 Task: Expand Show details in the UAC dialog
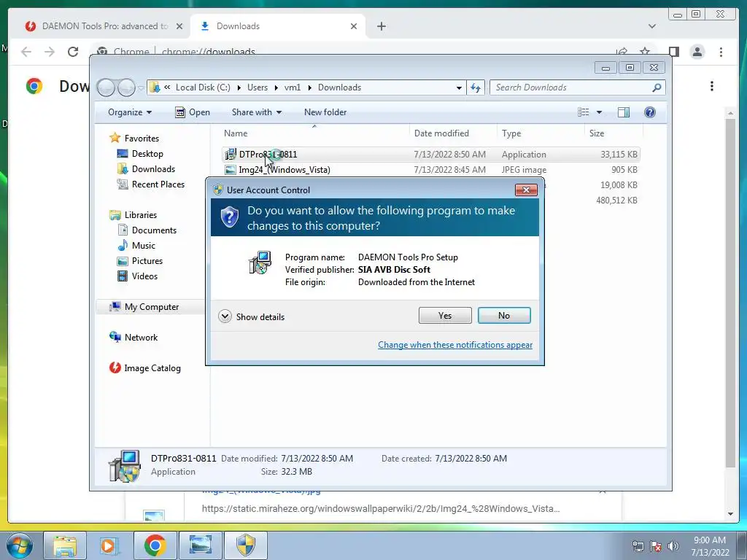pyautogui.click(x=252, y=316)
